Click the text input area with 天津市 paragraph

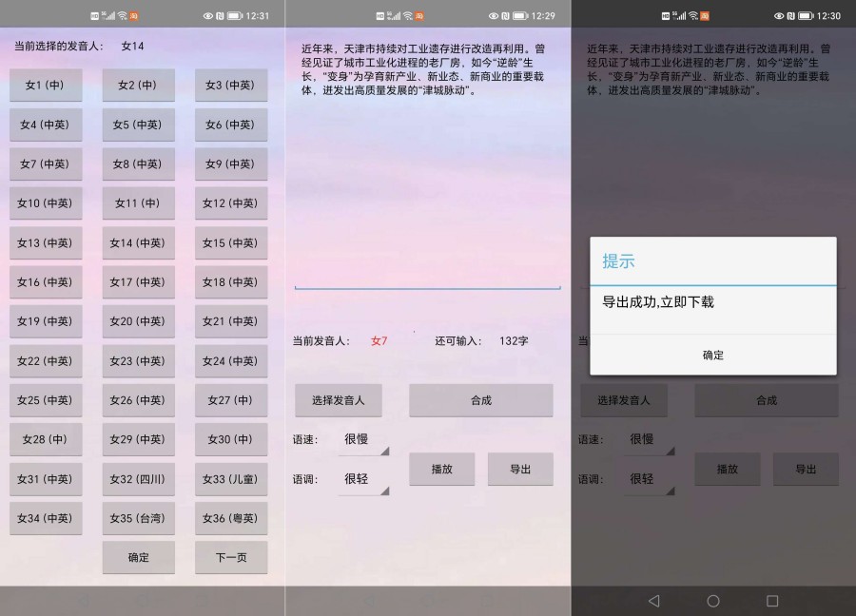427,163
